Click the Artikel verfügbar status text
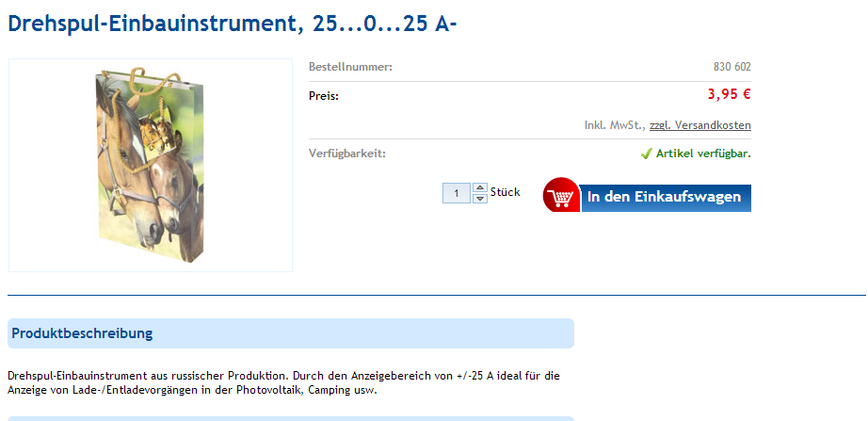Image resolution: width=868 pixels, height=421 pixels. [x=703, y=154]
